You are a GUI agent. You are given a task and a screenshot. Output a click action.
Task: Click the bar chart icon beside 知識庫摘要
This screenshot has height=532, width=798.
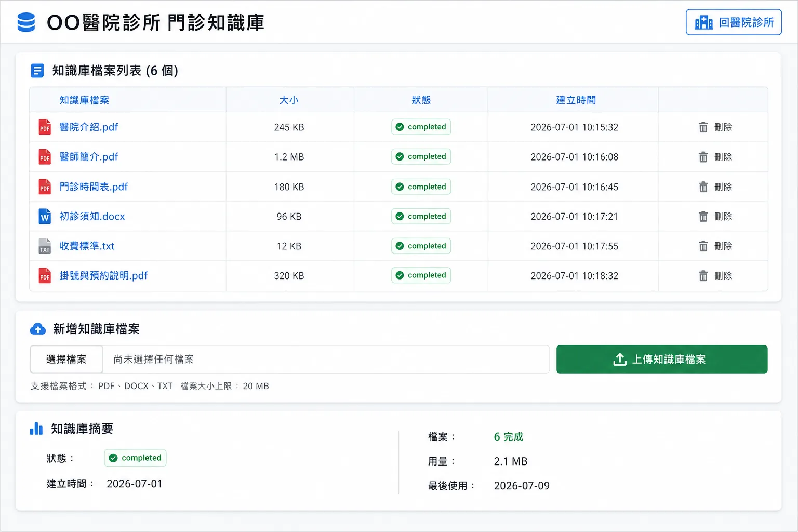tap(36, 429)
